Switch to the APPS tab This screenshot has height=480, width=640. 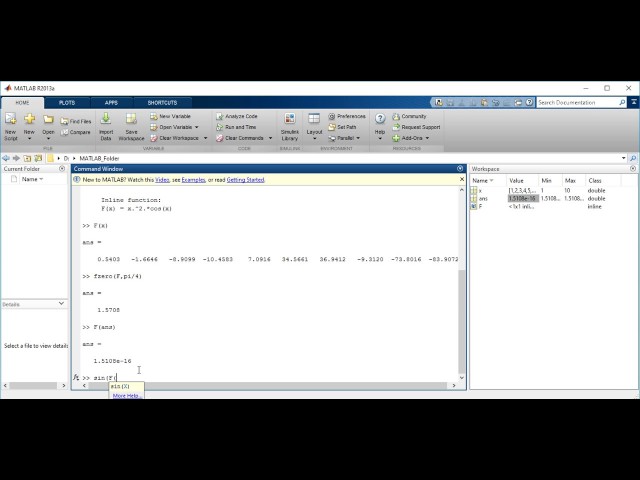[111, 103]
